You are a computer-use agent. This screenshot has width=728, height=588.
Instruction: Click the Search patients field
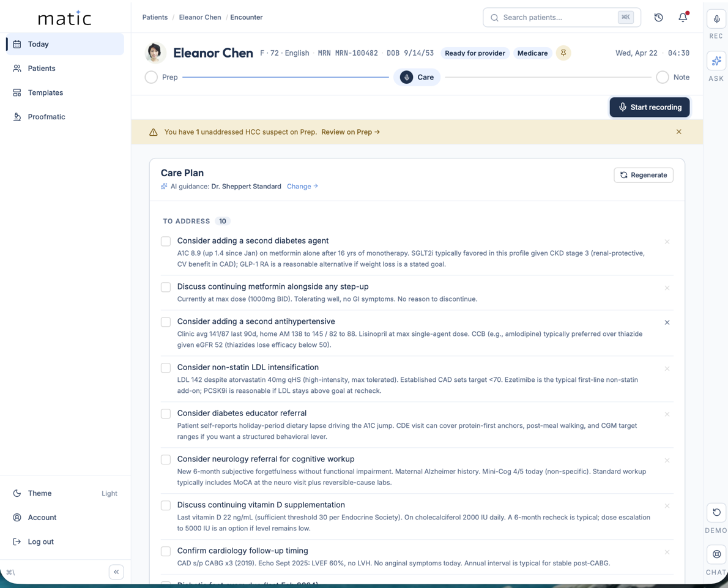tap(562, 18)
